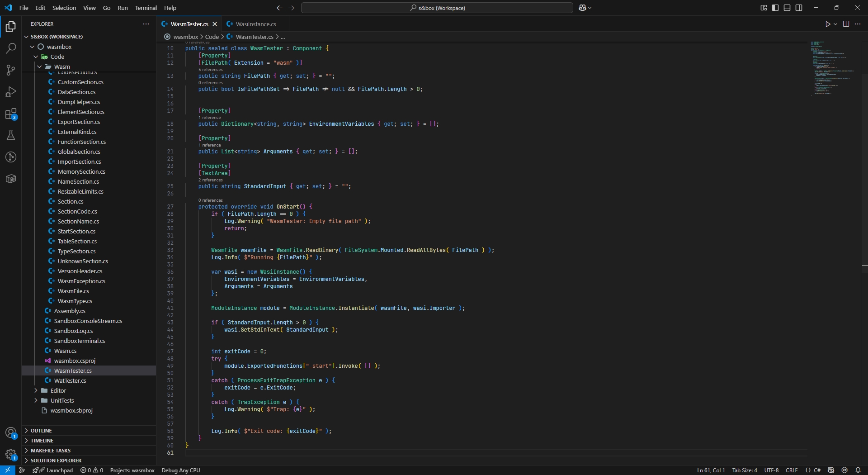Open Problems via errors and warnings count

pos(92,470)
